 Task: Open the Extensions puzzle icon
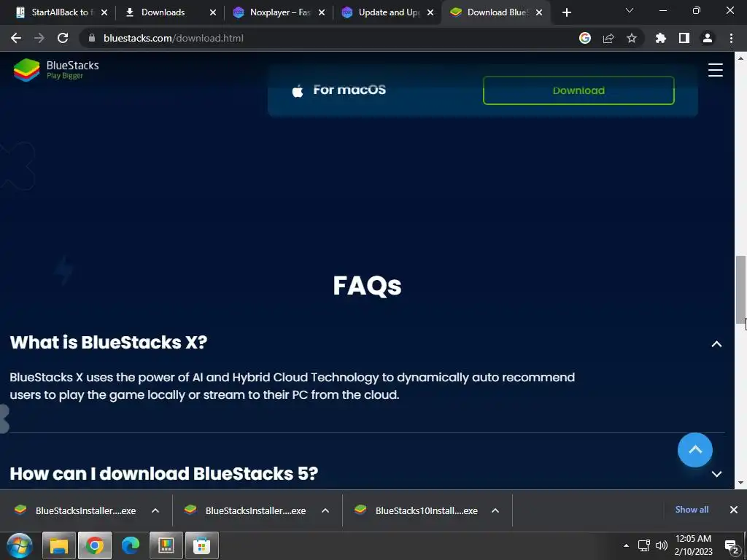[660, 38]
